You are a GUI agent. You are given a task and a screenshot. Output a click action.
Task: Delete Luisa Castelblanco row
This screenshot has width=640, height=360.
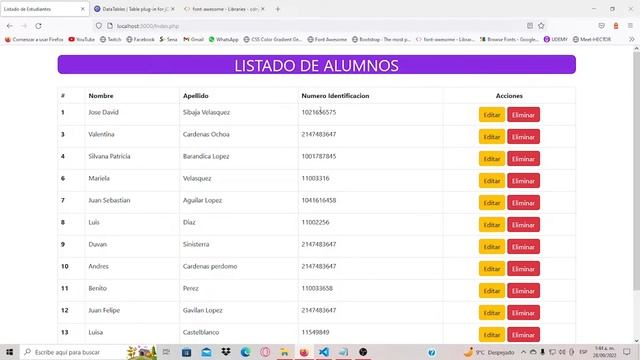[x=523, y=335]
